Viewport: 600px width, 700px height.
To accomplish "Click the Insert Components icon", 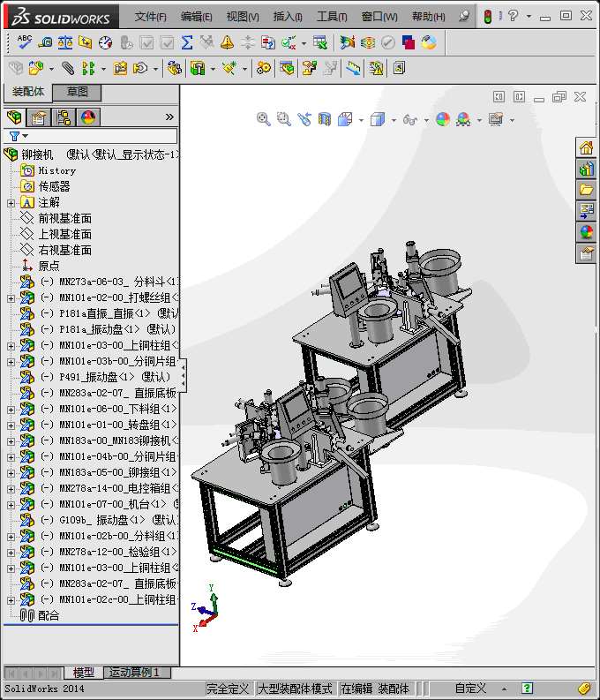I will click(x=36, y=68).
